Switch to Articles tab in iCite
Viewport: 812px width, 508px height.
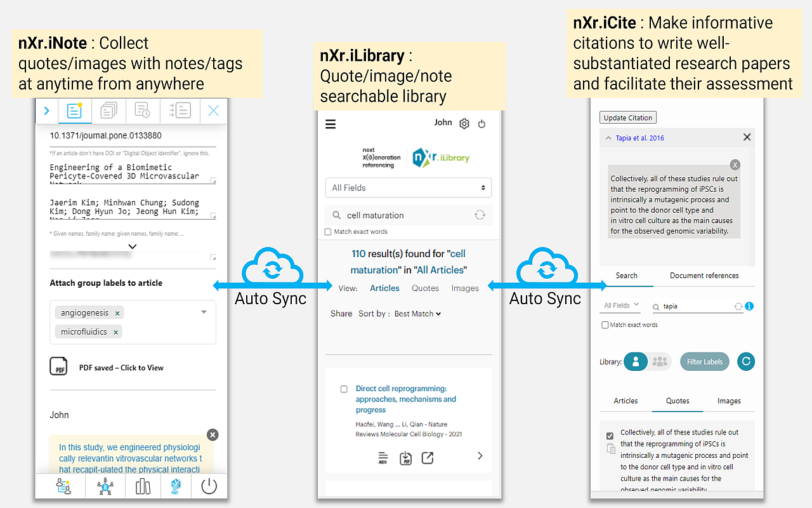(x=625, y=401)
